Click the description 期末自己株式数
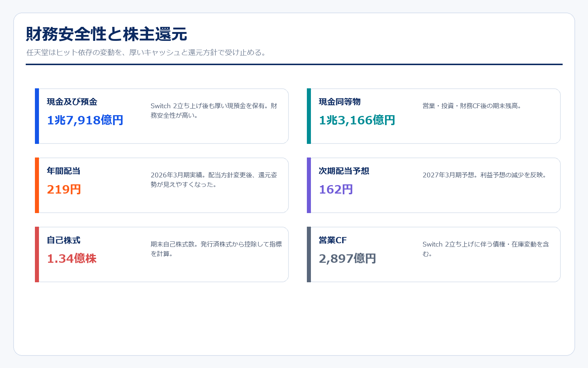The height and width of the screenshot is (368, 588). (x=216, y=249)
